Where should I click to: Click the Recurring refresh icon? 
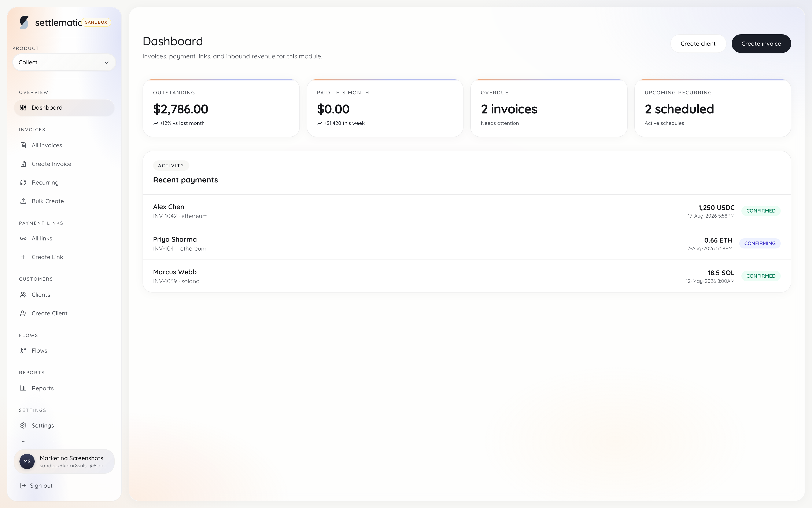click(x=23, y=182)
